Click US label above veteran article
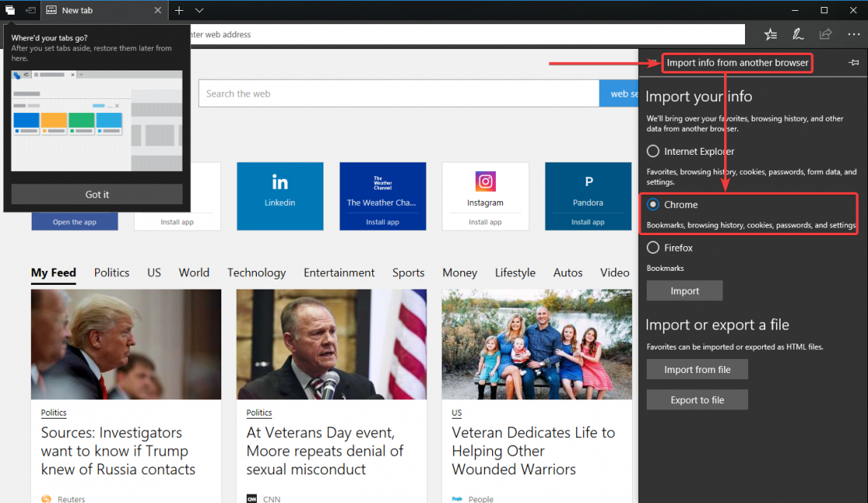The width and height of the screenshot is (868, 503). click(456, 412)
